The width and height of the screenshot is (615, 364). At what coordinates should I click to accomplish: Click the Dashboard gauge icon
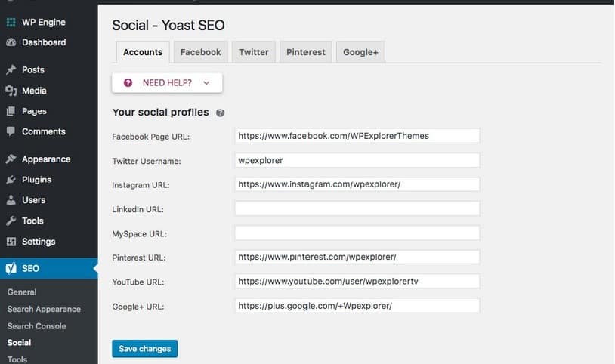coord(11,42)
